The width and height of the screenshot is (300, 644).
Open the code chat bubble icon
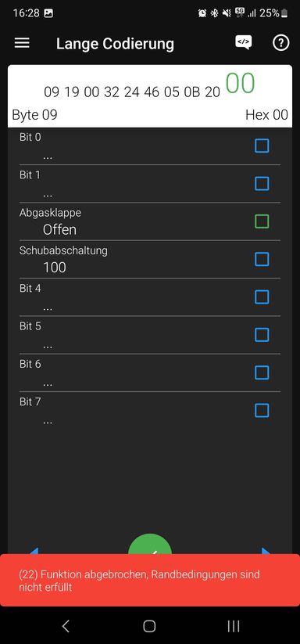coord(244,43)
